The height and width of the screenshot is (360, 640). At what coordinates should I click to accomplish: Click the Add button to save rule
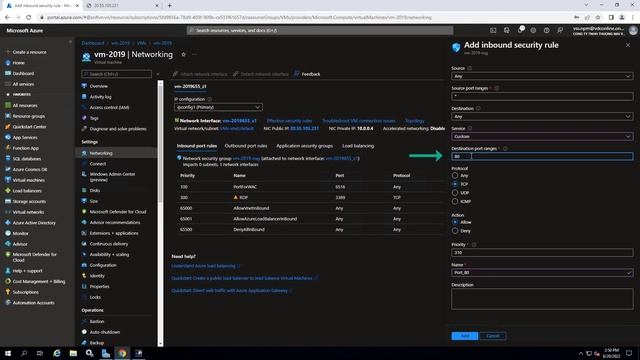[464, 336]
